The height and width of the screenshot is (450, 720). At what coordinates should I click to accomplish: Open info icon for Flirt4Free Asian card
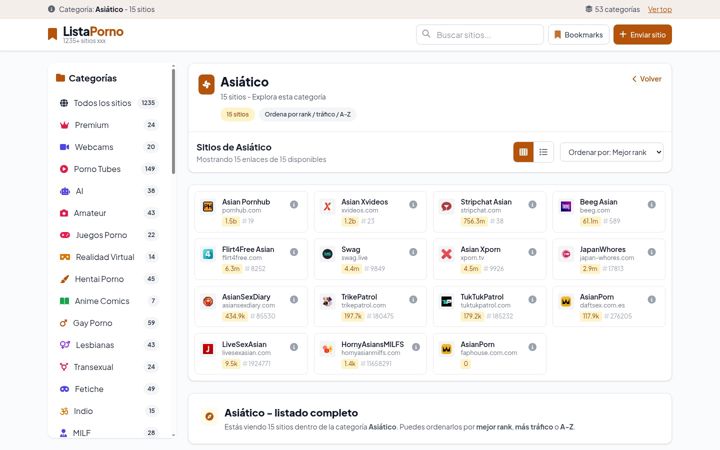pyautogui.click(x=294, y=252)
